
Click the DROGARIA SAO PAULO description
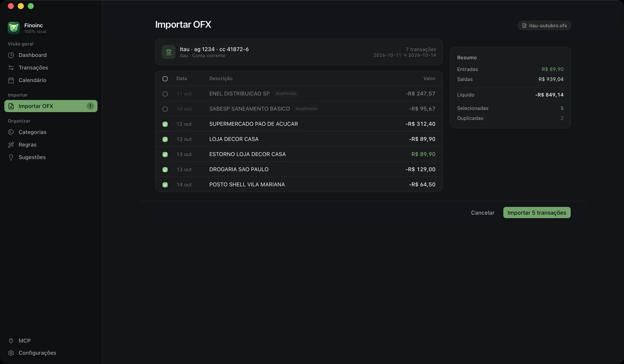tap(239, 170)
